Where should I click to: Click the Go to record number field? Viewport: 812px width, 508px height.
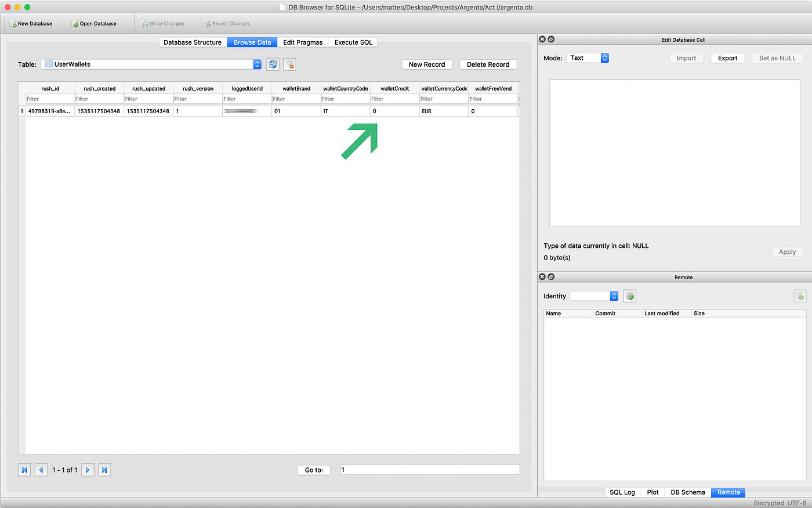(430, 470)
